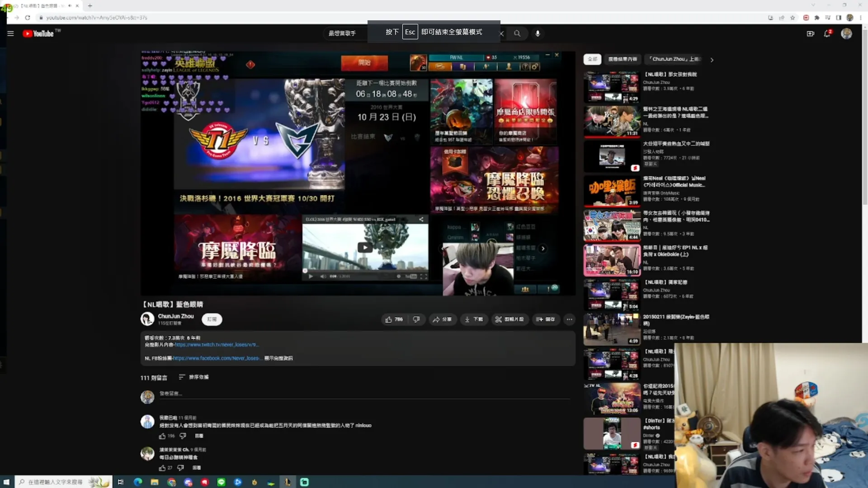Select the search results content chip

[623, 59]
